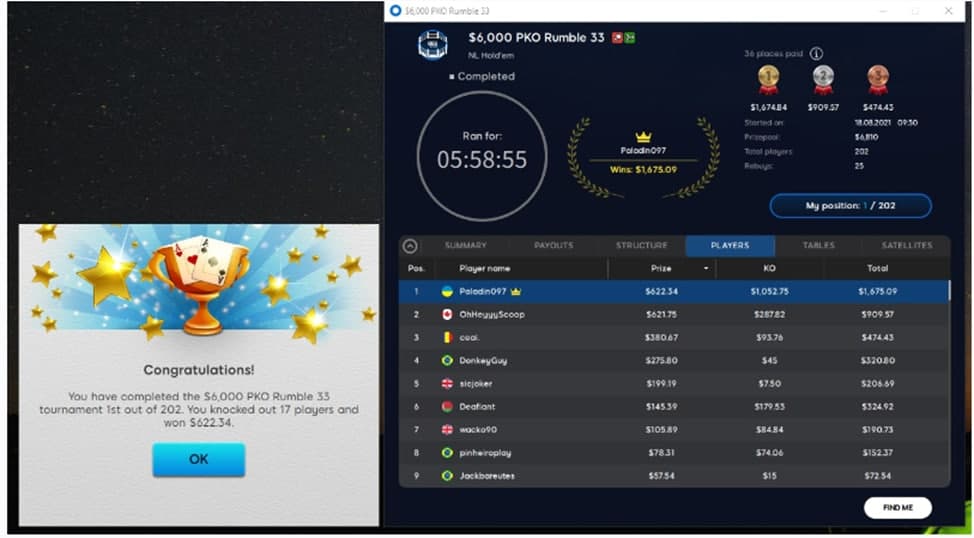This screenshot has height=538, width=974.
Task: Click the green icon beside tournament title
Action: 630,38
